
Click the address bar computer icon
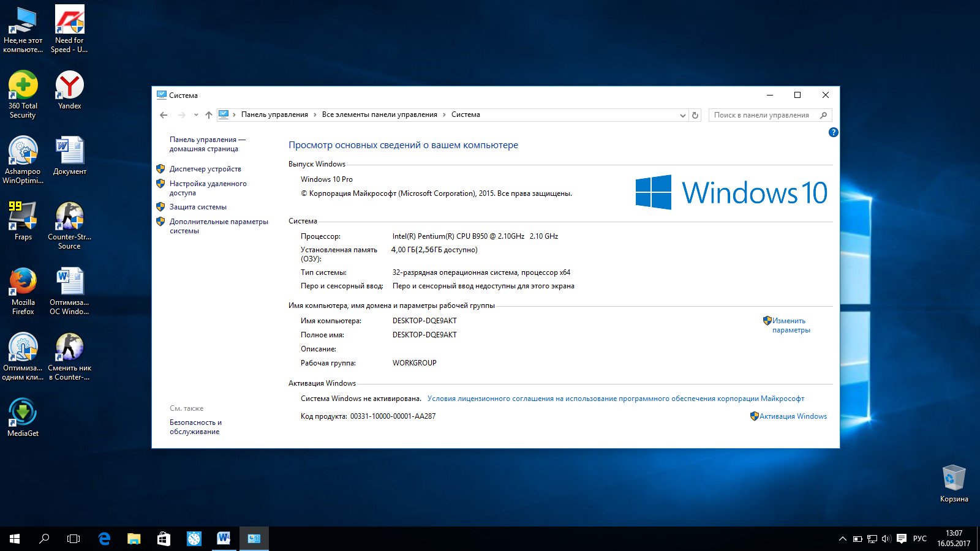(x=224, y=114)
